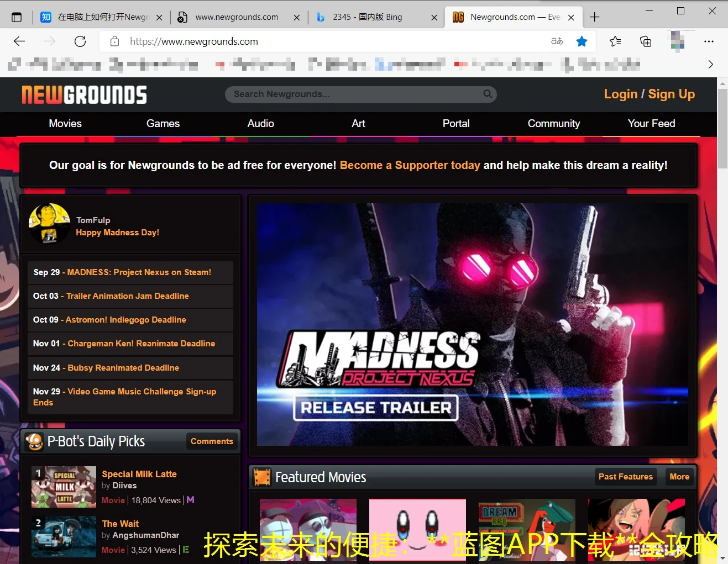728x564 pixels.
Task: Click the browser Back arrow
Action: click(x=19, y=41)
